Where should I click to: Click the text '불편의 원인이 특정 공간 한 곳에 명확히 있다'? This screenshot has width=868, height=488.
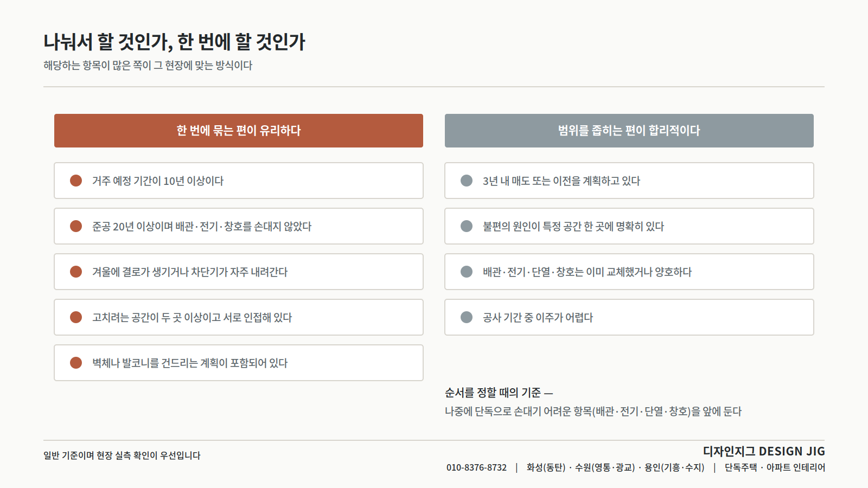click(x=573, y=226)
